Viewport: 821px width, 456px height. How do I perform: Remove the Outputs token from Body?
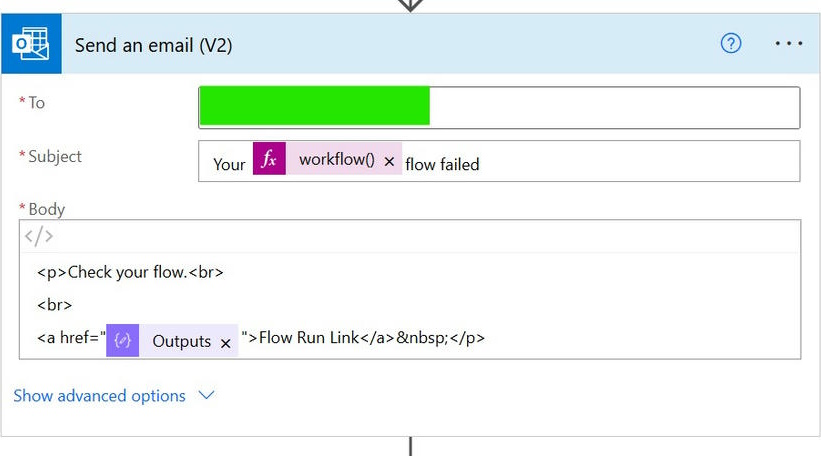tap(226, 342)
